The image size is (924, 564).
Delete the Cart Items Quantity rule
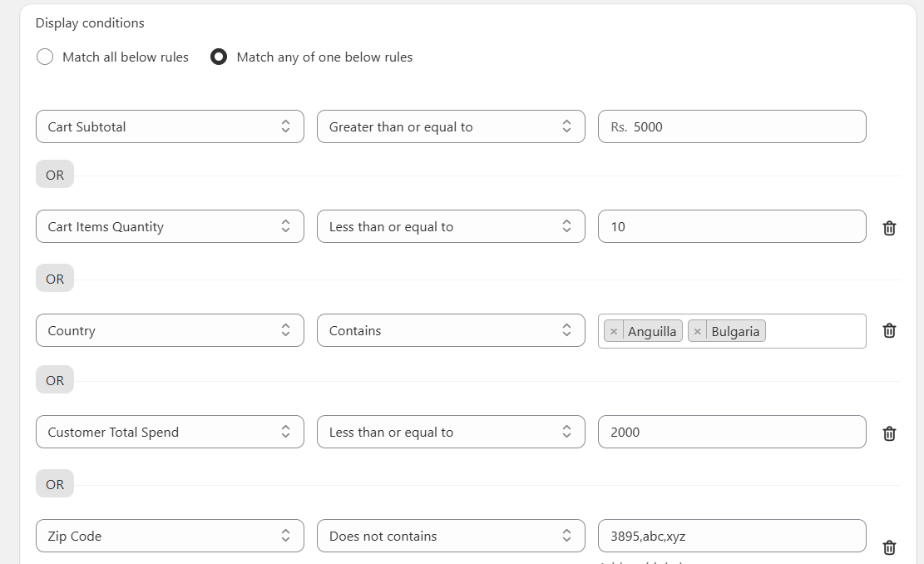click(889, 228)
